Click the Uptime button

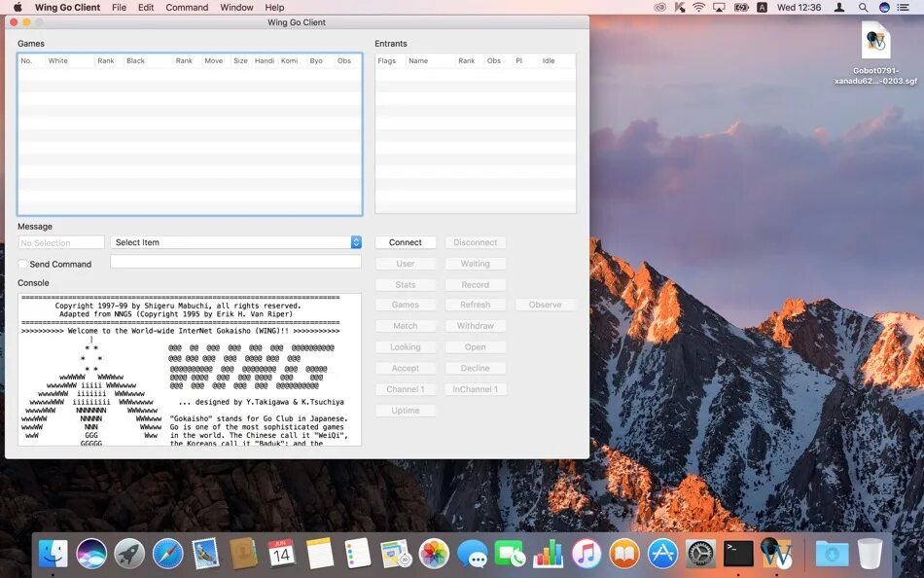pyautogui.click(x=406, y=411)
